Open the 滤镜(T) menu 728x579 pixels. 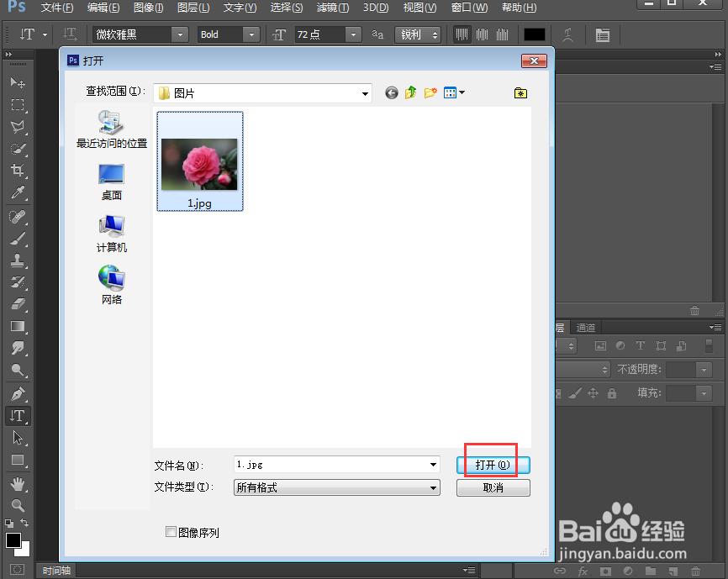332,8
